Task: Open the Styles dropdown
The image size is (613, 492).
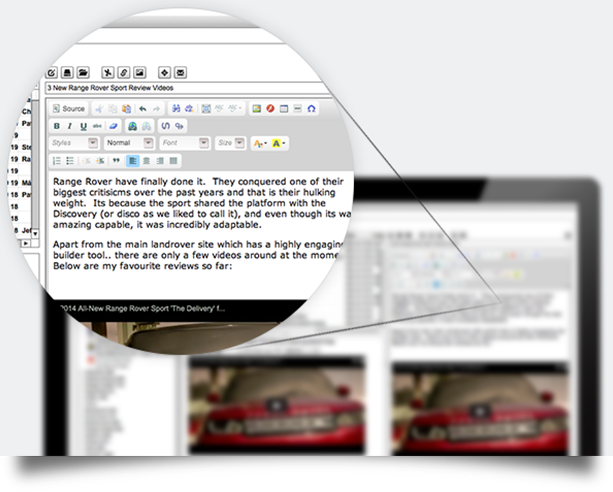Action: [x=74, y=143]
